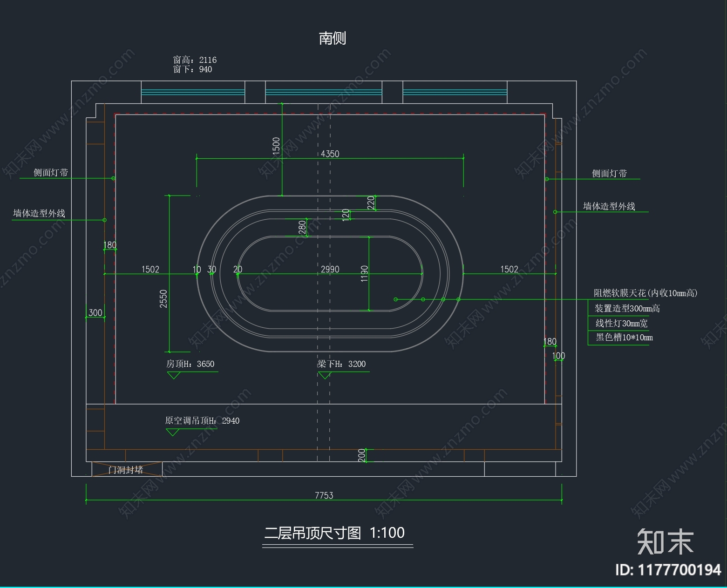Select the 300 dimension at left wall
The image size is (727, 588).
[95, 312]
